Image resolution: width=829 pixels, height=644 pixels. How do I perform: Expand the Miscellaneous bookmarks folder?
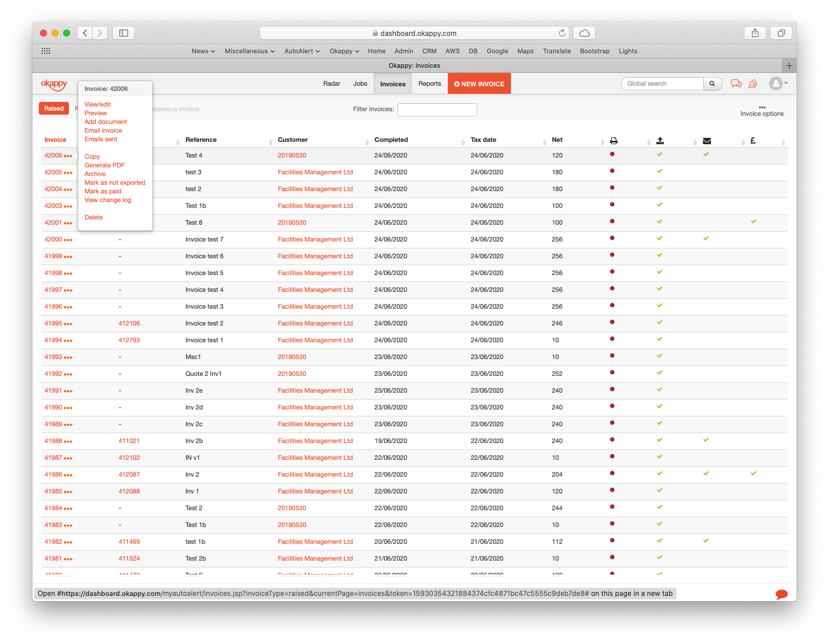(x=250, y=51)
